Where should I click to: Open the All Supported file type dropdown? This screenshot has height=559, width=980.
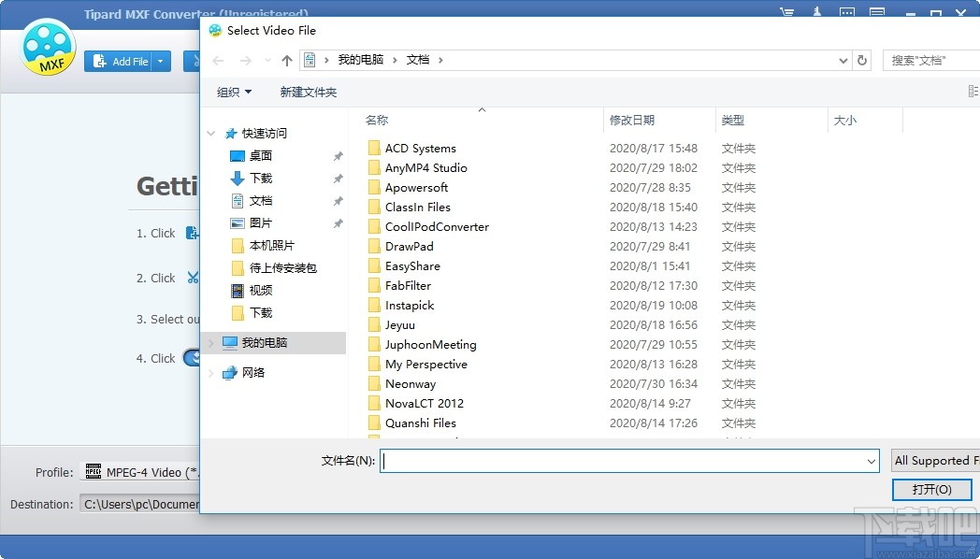coord(936,461)
